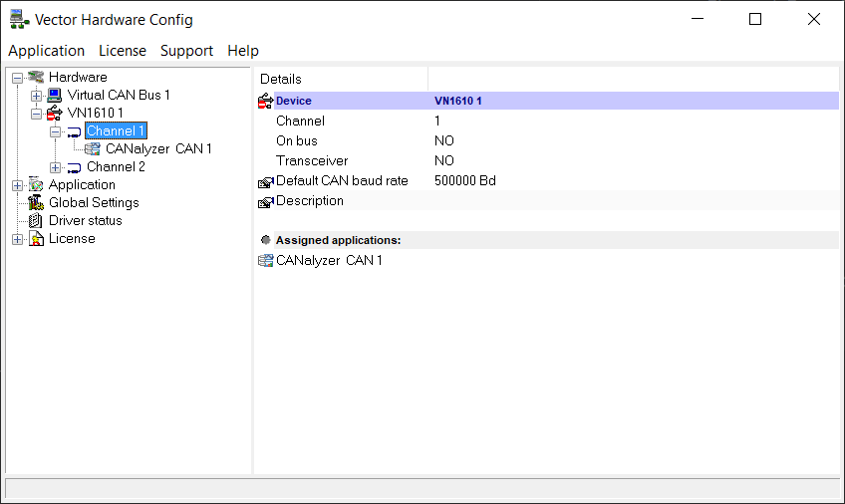Click the edit icon beside Description
Viewport: 845px width, 504px height.
(x=266, y=202)
